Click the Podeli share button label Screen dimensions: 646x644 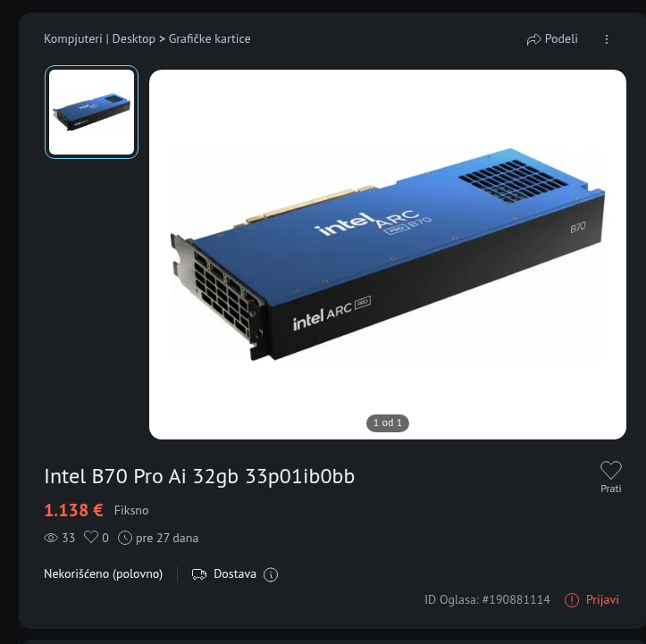point(561,38)
